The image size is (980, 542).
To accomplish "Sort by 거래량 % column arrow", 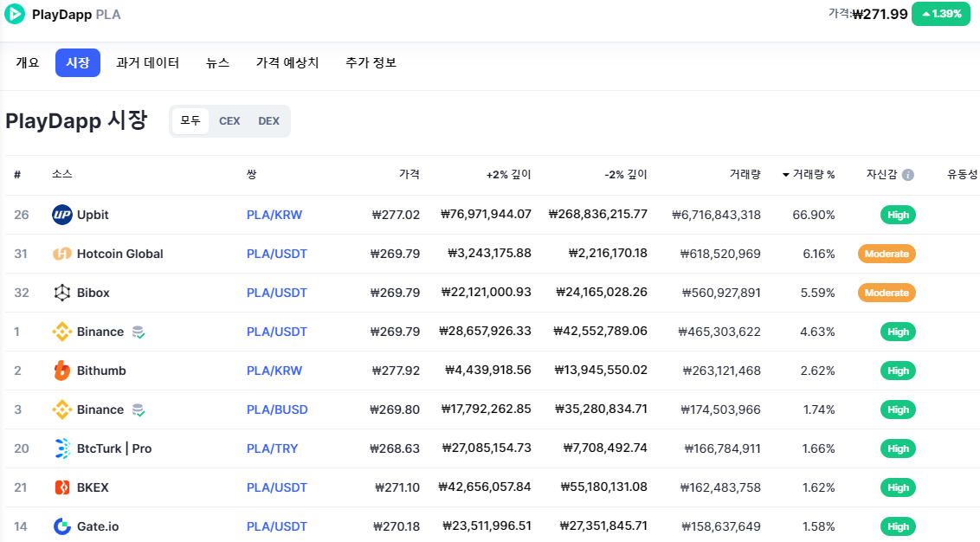I will pos(785,175).
